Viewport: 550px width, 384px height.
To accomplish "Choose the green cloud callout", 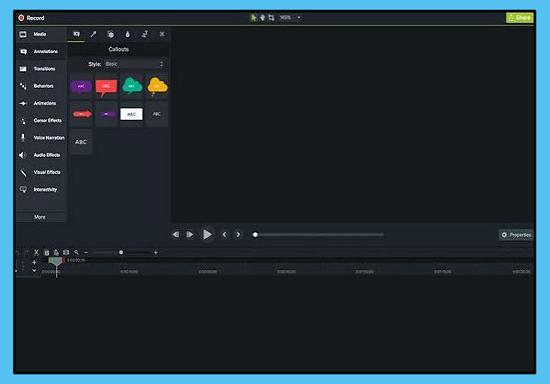I will coord(132,86).
